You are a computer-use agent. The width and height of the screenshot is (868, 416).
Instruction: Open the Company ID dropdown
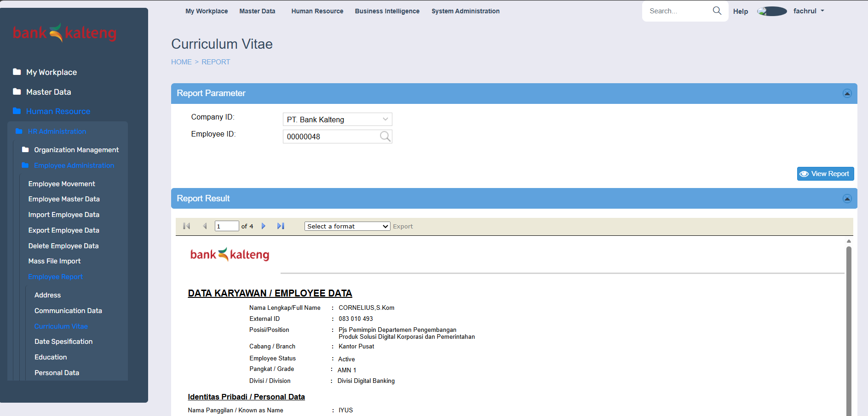pyautogui.click(x=337, y=120)
